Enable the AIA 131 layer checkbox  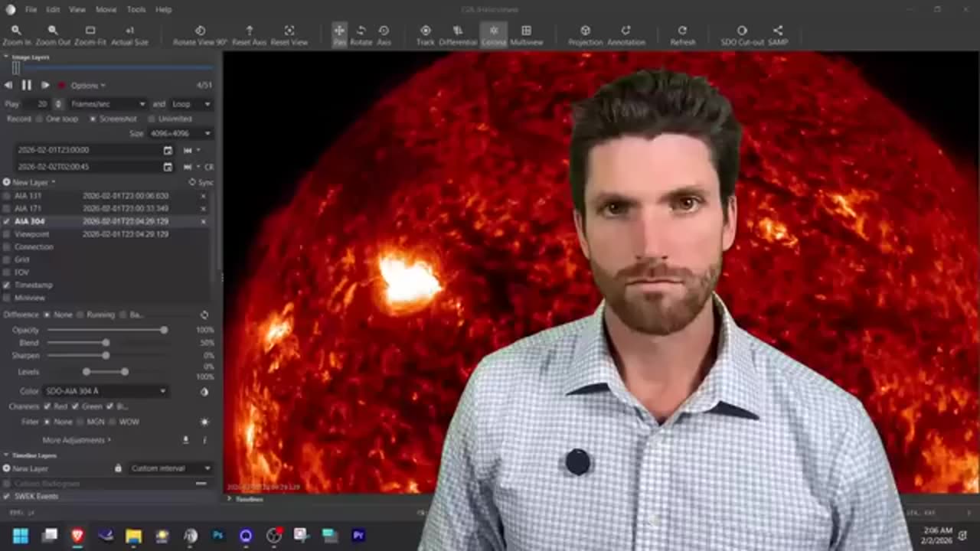7,196
